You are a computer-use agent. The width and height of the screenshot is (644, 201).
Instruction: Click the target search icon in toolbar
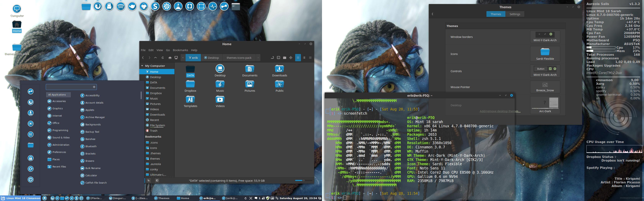tap(291, 58)
